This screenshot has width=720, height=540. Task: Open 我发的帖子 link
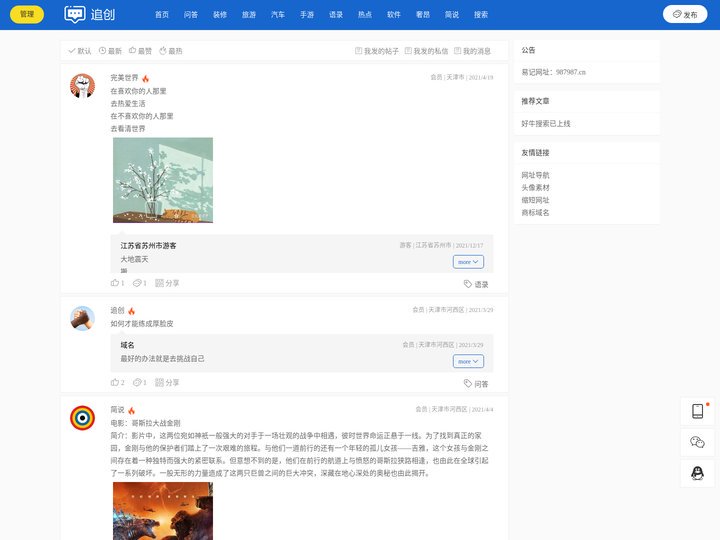[377, 51]
